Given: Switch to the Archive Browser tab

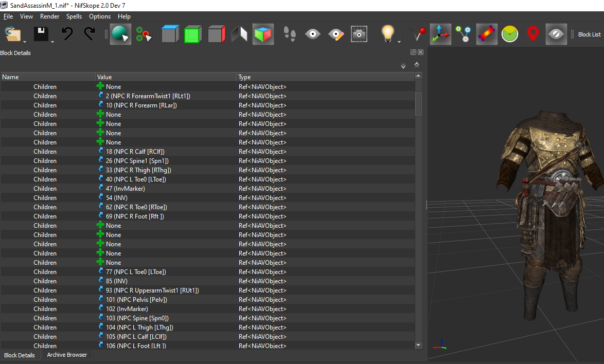Looking at the screenshot, I should tap(67, 355).
